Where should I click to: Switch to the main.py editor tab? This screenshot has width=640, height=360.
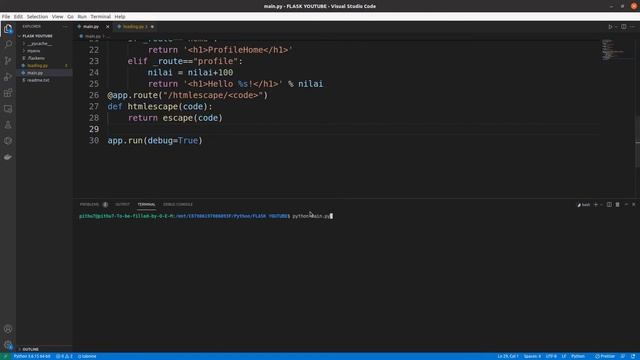click(91, 27)
